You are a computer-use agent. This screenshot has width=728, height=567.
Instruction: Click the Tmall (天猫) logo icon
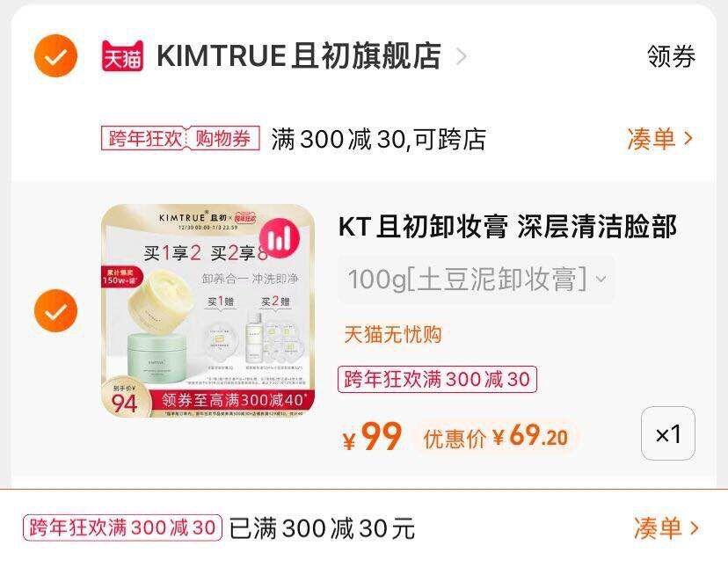pyautogui.click(x=122, y=56)
